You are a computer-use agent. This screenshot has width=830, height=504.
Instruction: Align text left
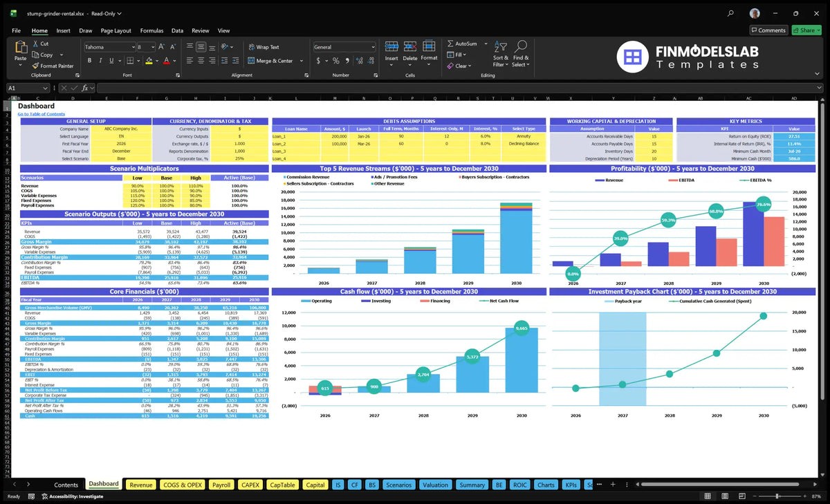click(189, 61)
